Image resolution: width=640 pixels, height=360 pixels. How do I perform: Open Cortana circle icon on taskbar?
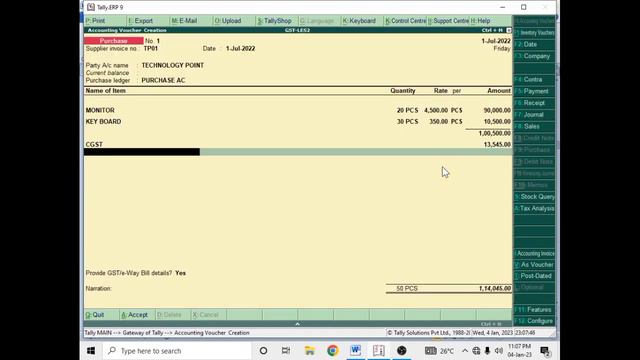coord(263,351)
